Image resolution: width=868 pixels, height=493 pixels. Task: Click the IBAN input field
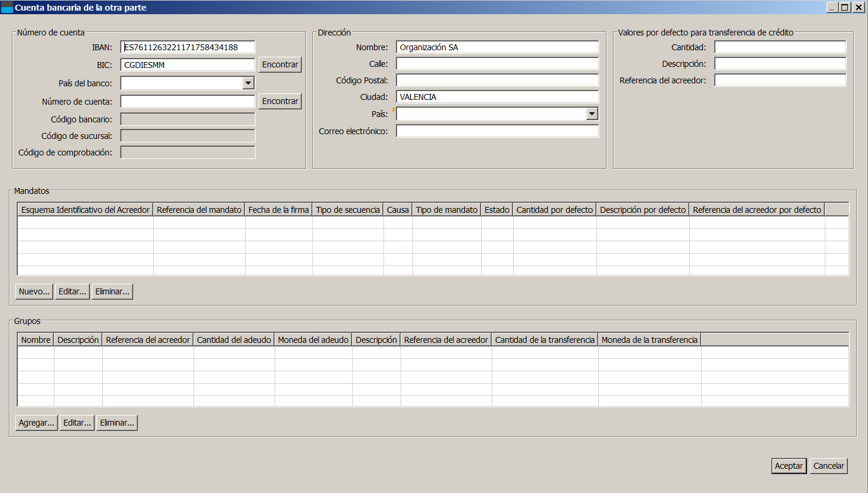188,47
